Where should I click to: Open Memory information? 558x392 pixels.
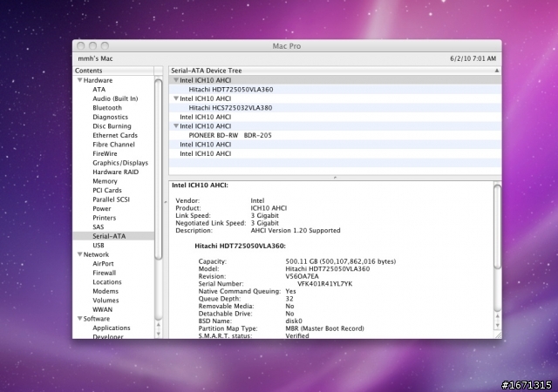105,181
